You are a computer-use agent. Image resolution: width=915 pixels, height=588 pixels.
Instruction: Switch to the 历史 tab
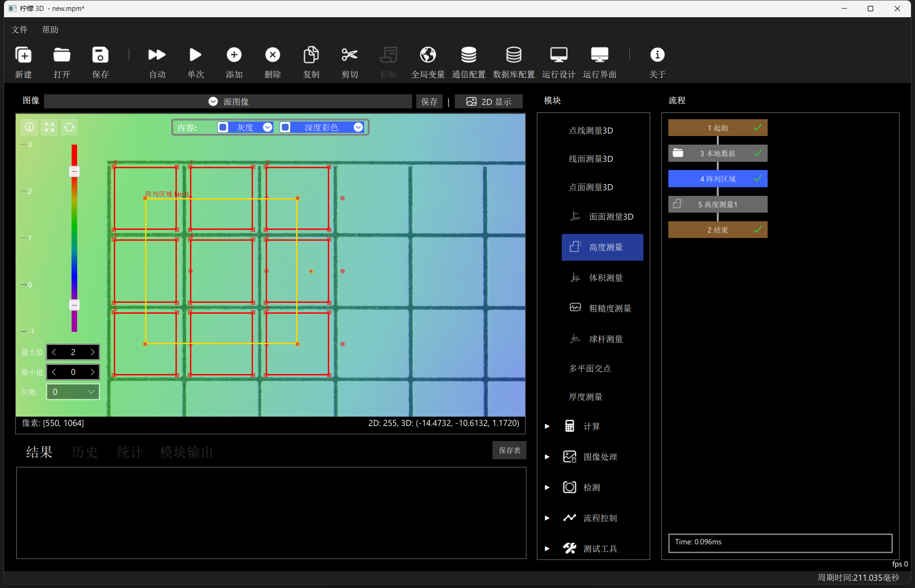tap(84, 452)
